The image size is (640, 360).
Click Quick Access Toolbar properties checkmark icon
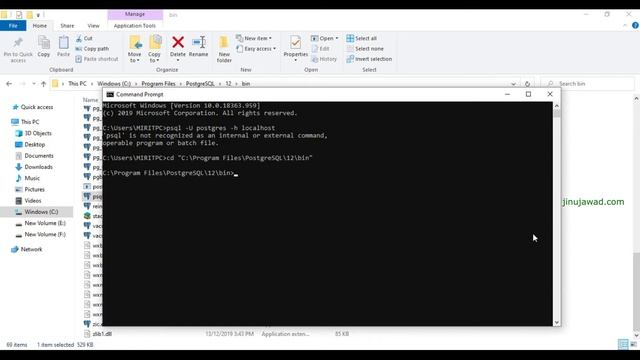pos(19,15)
